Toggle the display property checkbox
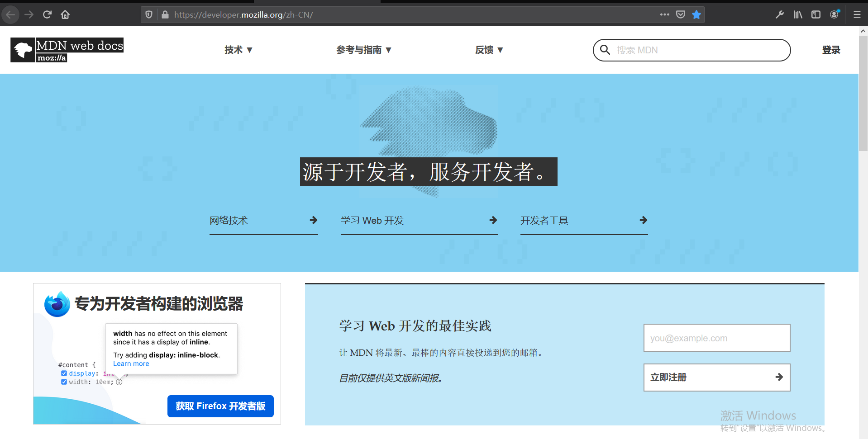This screenshot has width=868, height=439. coord(64,373)
